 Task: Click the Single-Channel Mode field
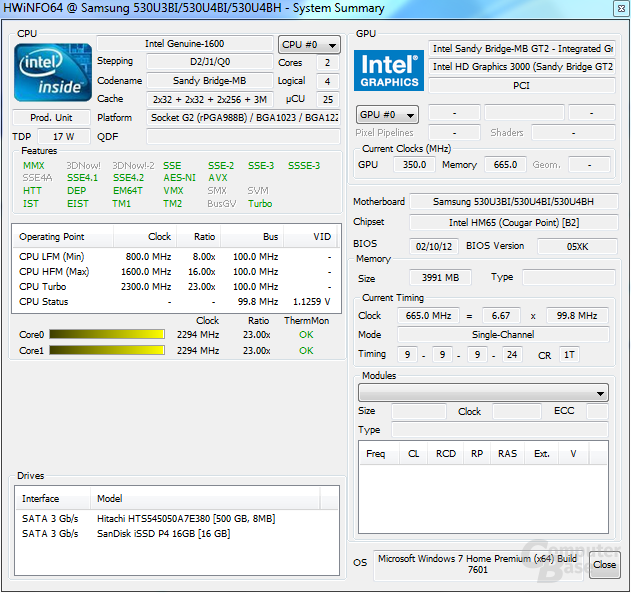(x=503, y=334)
